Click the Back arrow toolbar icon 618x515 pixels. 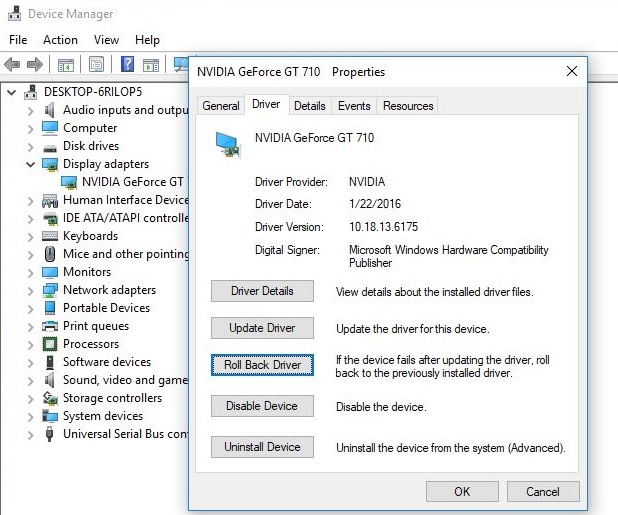click(x=12, y=64)
